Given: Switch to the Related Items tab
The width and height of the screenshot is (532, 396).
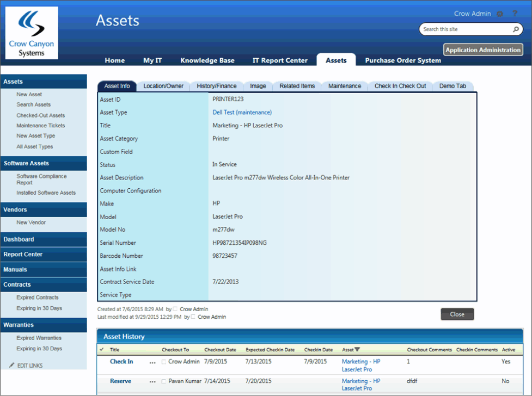Looking at the screenshot, I should click(297, 86).
